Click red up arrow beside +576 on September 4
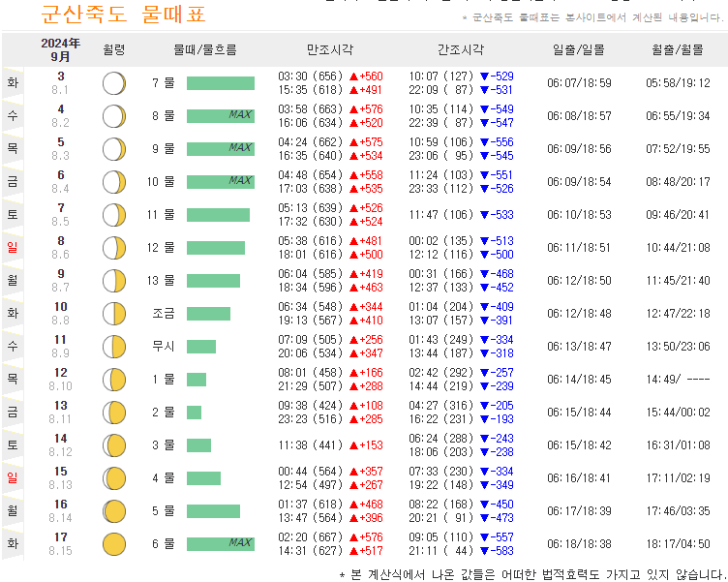The image size is (728, 582). 353,109
